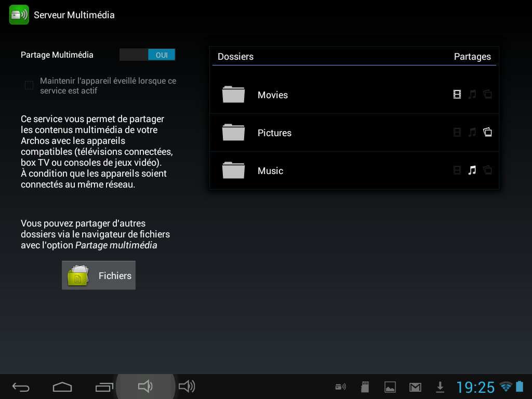Toggle music sharing for Movies folder
The image size is (532, 399).
pyautogui.click(x=472, y=95)
